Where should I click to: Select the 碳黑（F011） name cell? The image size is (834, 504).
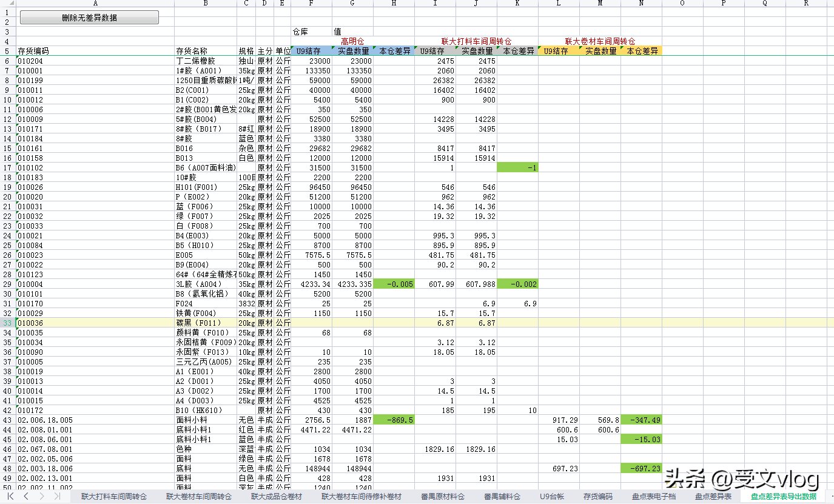206,323
